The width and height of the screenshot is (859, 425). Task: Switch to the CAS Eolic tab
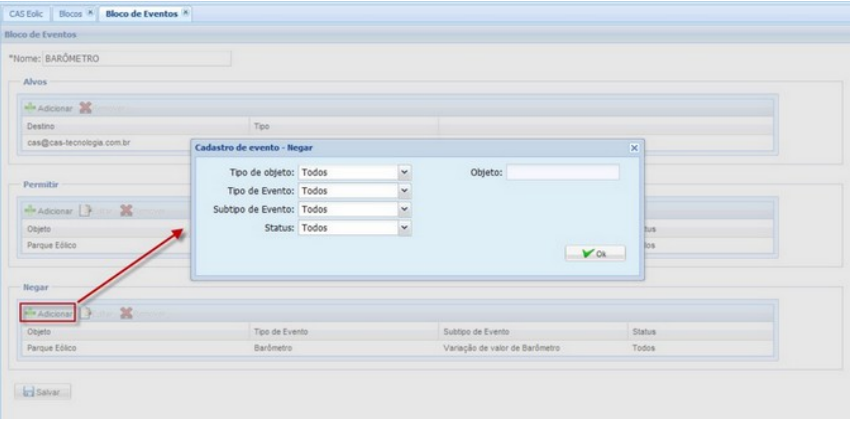point(27,13)
